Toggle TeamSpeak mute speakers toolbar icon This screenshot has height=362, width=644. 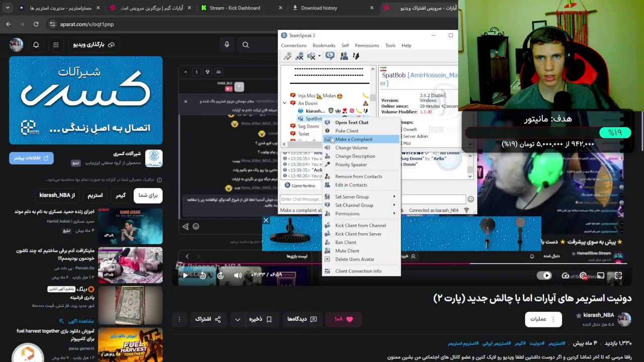[312, 56]
